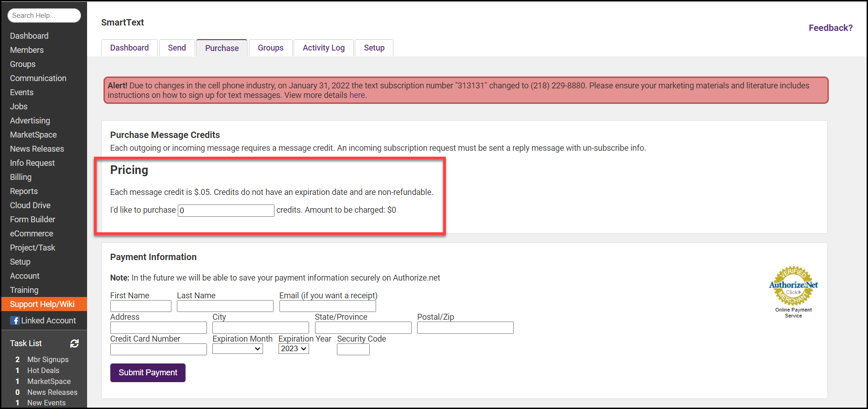
Task: Click the Task List refresh icon
Action: pyautogui.click(x=74, y=343)
